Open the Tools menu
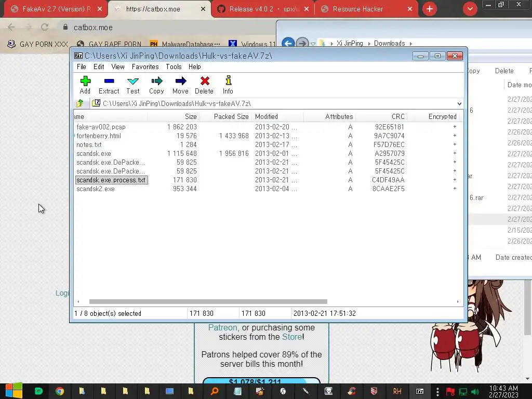The width and height of the screenshot is (532, 399). tap(174, 67)
